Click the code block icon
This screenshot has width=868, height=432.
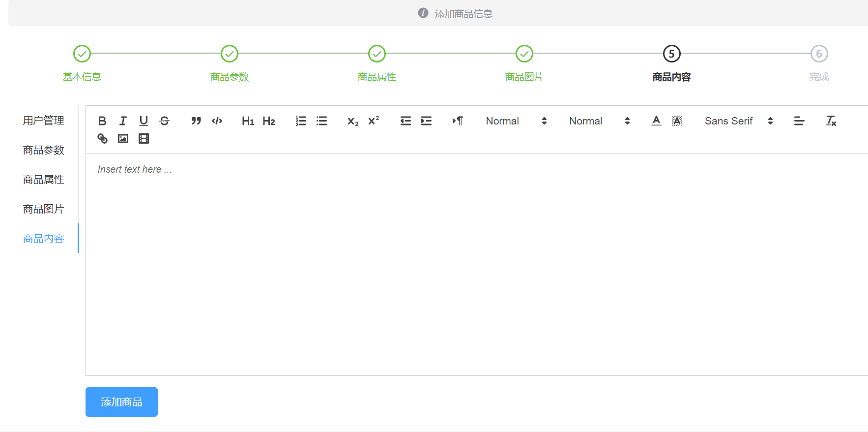[217, 121]
